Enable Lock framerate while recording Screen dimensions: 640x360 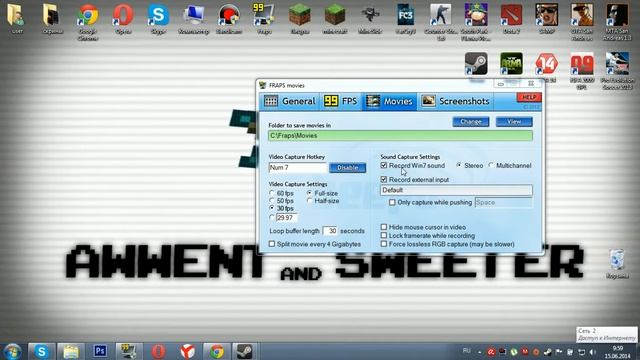coord(384,236)
